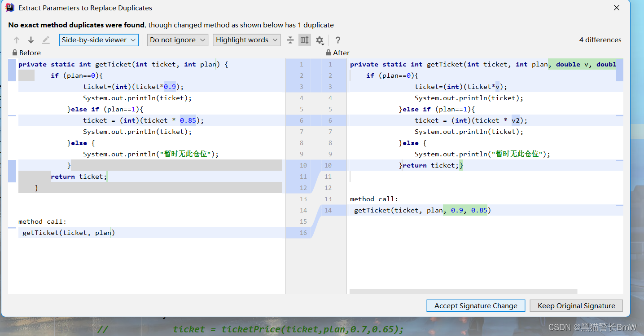Click the ticketPrice code line in background editor
Screen dimensions: 644x336
[x=288, y=329]
